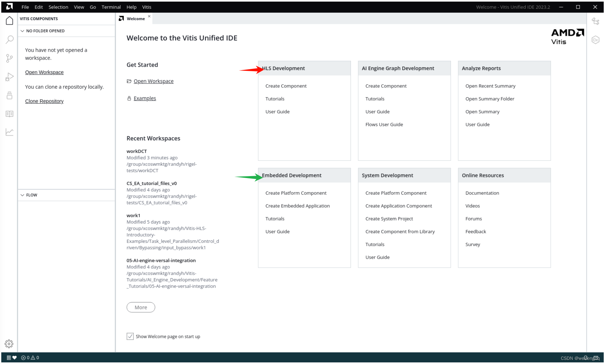The image size is (605, 364).
Task: Click the hexagon icon in right sidebar
Action: click(595, 40)
